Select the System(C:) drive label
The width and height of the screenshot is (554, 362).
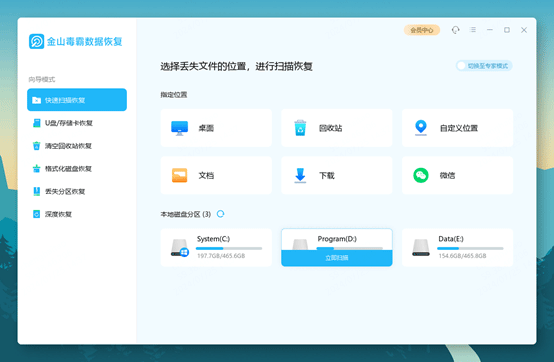tap(213, 239)
